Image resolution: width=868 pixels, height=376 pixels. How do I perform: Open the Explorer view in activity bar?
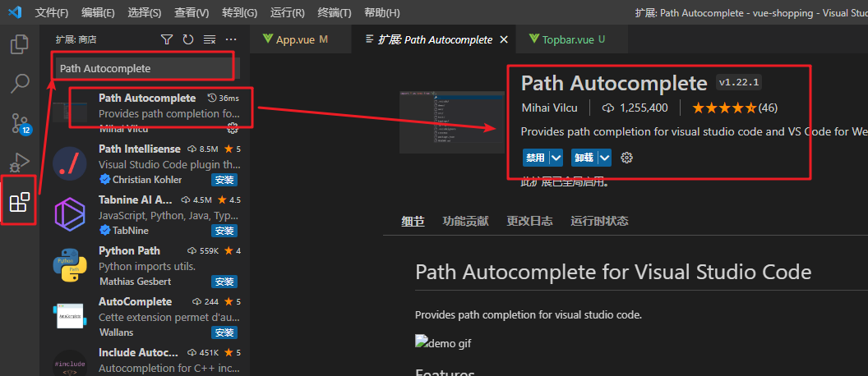20,44
